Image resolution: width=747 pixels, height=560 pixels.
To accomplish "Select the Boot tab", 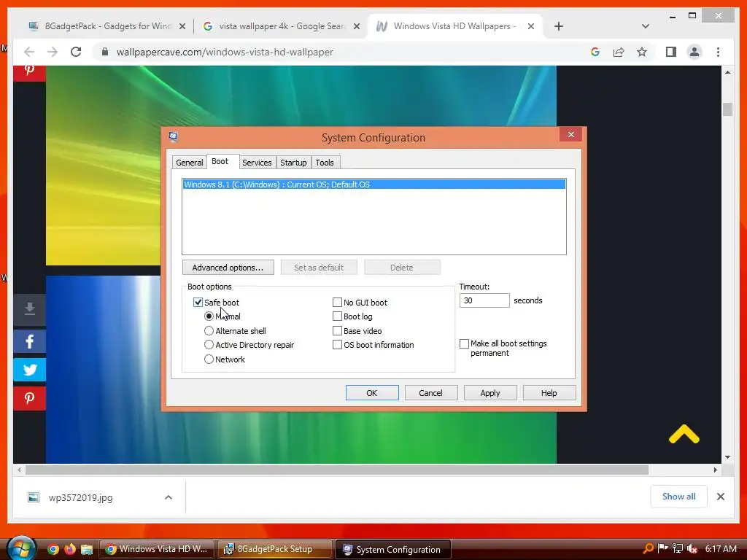I will coord(220,161).
